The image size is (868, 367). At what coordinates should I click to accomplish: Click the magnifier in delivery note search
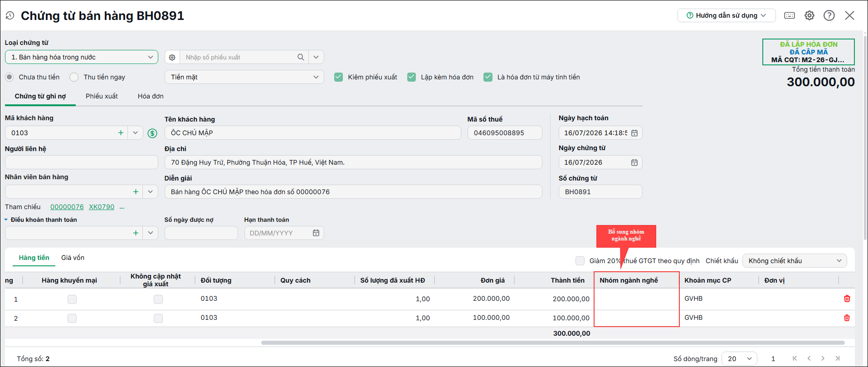coord(301,57)
